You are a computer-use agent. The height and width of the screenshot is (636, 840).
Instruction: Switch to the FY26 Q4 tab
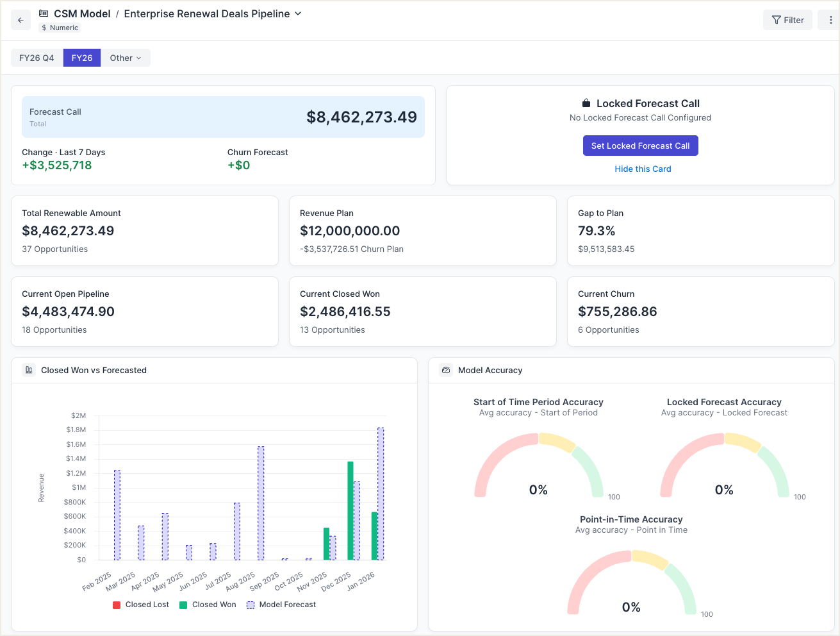click(x=37, y=58)
